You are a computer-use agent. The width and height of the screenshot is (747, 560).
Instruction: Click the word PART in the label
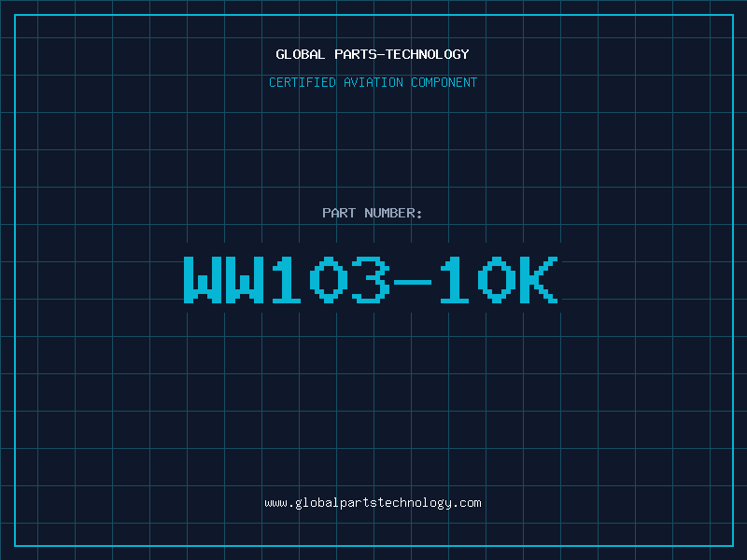pos(339,213)
